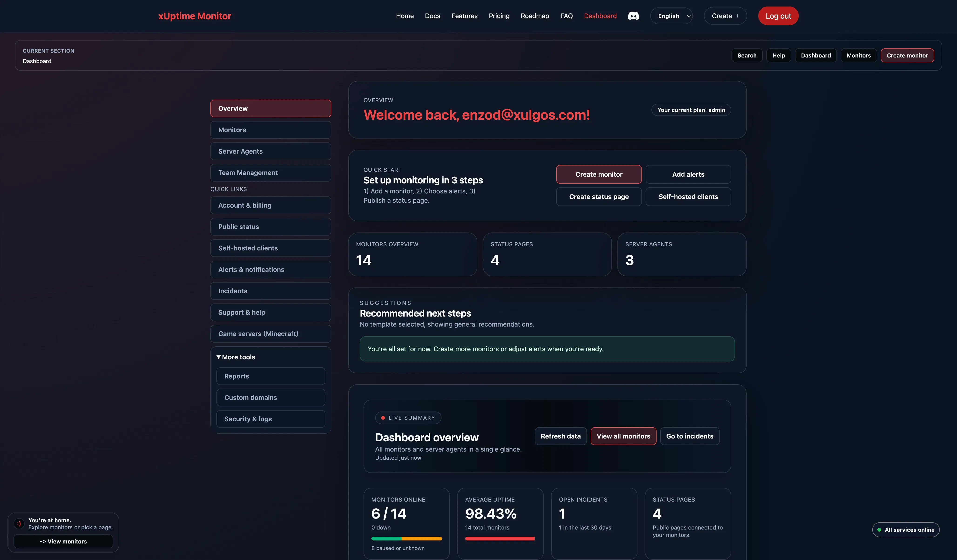The width and height of the screenshot is (957, 560).
Task: Go to Home in top navigation
Action: click(405, 16)
